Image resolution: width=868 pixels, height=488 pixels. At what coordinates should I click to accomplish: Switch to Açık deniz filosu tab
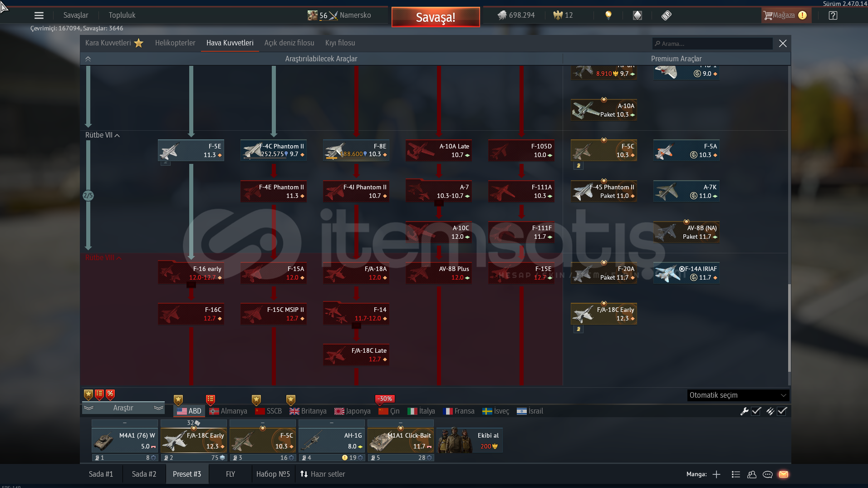pos(289,43)
